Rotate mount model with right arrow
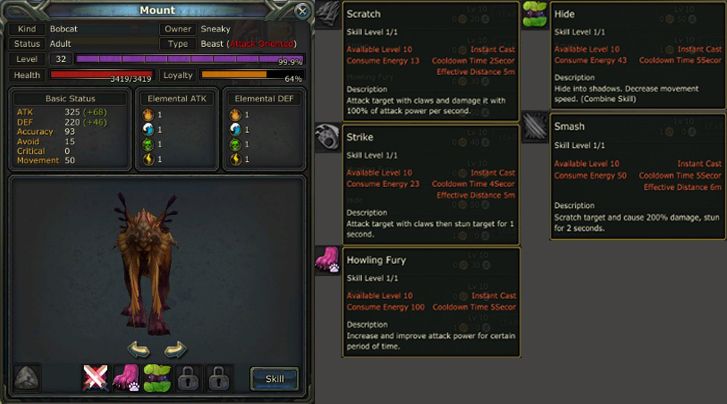This screenshot has height=404, width=727. coord(175,349)
